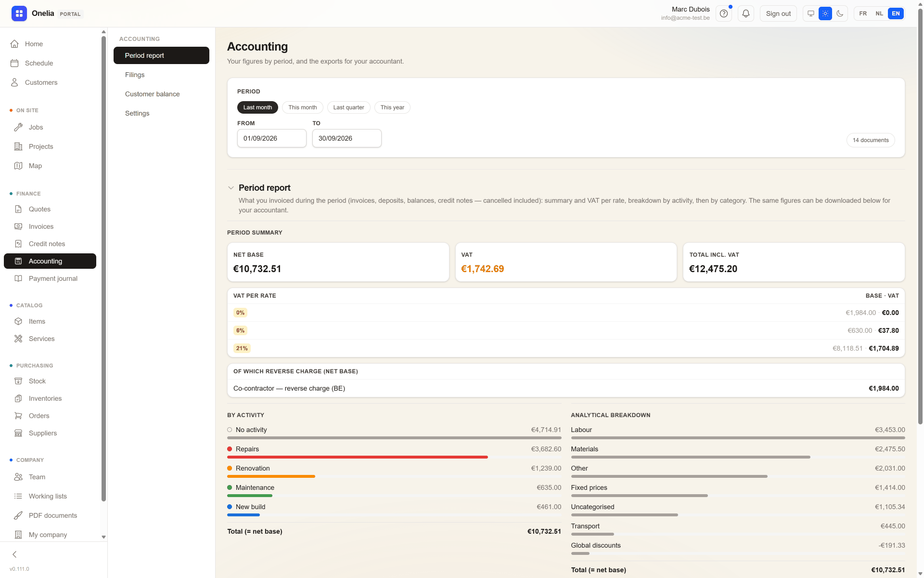Switch language to NL
Screen dimensions: 924x578
click(x=879, y=13)
